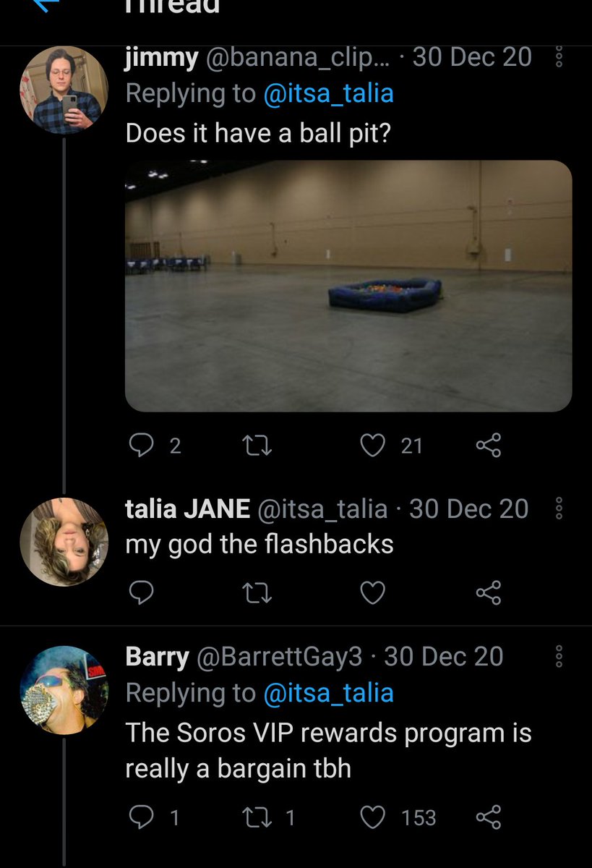Screen dimensions: 592x868
Task: Share talia JANE's flashbacks tweet
Action: click(489, 593)
